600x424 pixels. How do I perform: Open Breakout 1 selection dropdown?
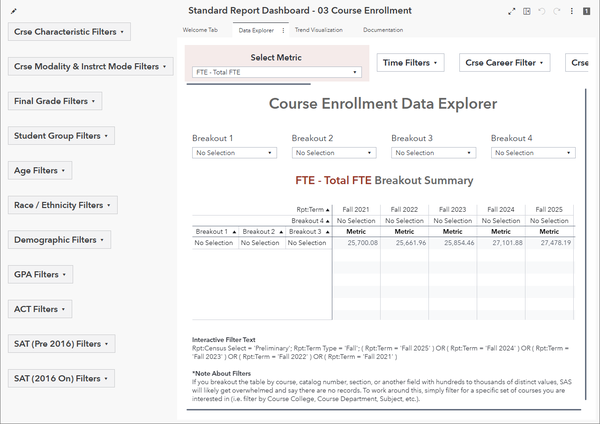point(234,153)
